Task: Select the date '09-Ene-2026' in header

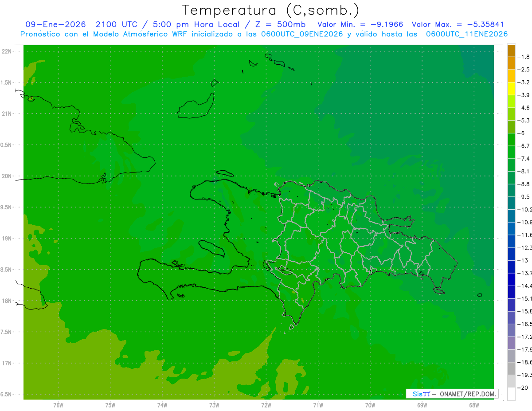Action: click(56, 25)
